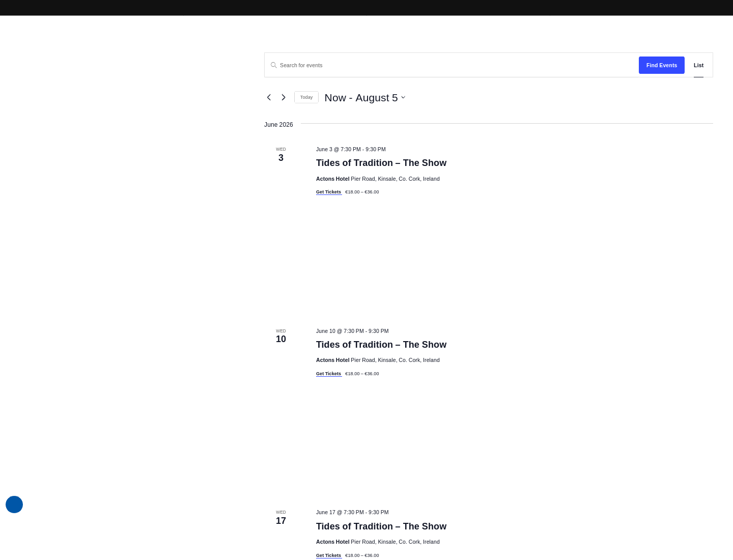The height and width of the screenshot is (560, 733).
Task: Click Get Tickets for the June 3 show
Action: (x=329, y=192)
